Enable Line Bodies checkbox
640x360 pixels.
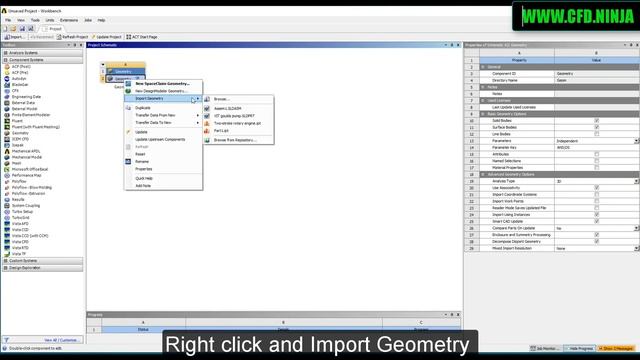click(596, 134)
